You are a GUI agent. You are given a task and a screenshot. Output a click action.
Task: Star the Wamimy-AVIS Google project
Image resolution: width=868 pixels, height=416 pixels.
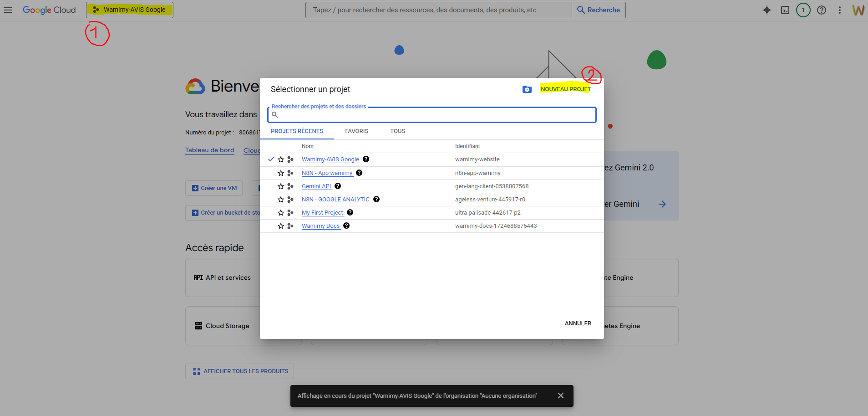point(281,159)
